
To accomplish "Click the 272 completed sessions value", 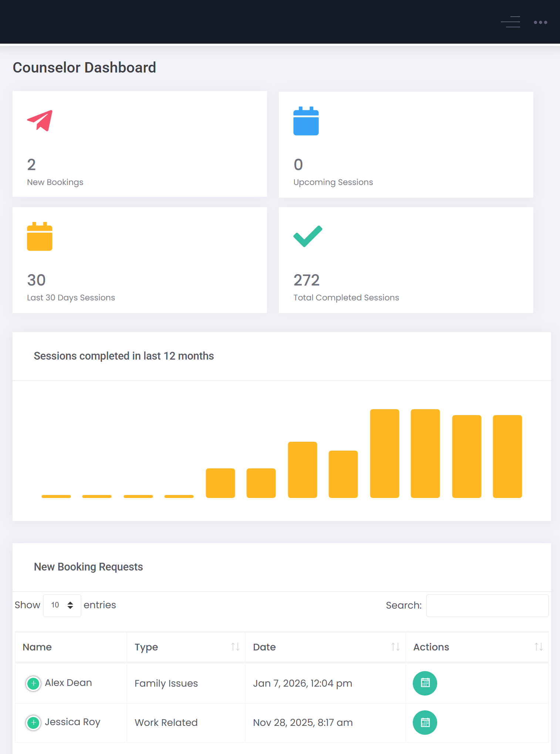I will [x=307, y=280].
